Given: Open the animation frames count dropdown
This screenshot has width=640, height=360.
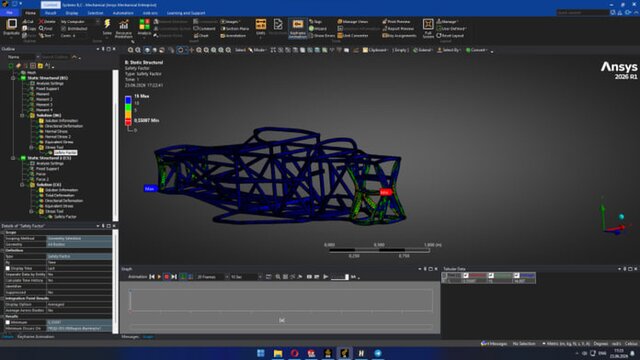Looking at the screenshot, I should 227,277.
